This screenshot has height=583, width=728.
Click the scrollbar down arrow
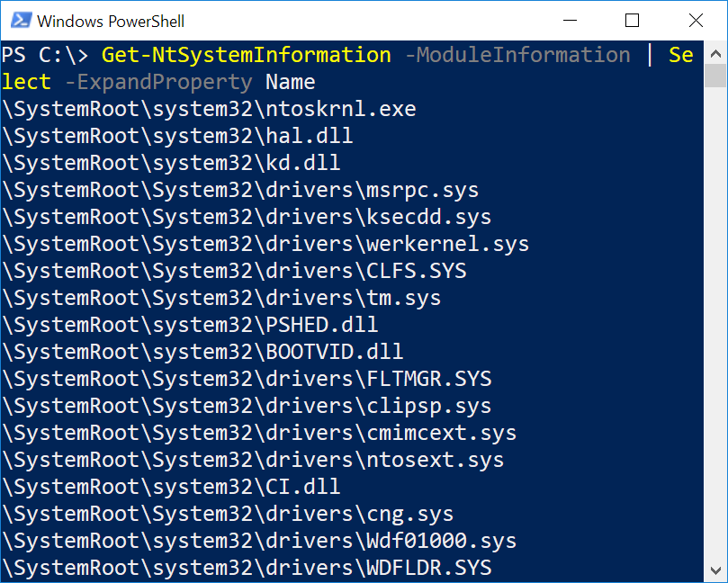715,570
